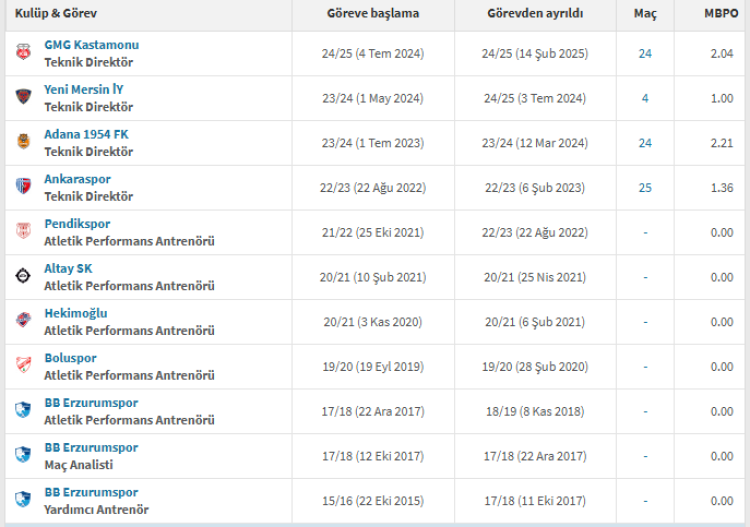Open Ankaraspor's 25 matches link
This screenshot has height=527, width=750.
coord(645,188)
